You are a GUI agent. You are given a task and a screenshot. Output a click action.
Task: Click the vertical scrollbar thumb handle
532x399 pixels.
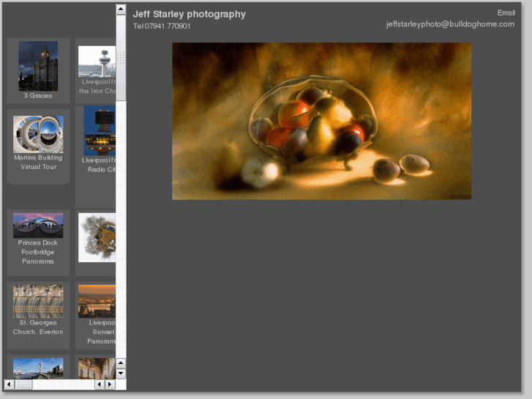point(121,57)
